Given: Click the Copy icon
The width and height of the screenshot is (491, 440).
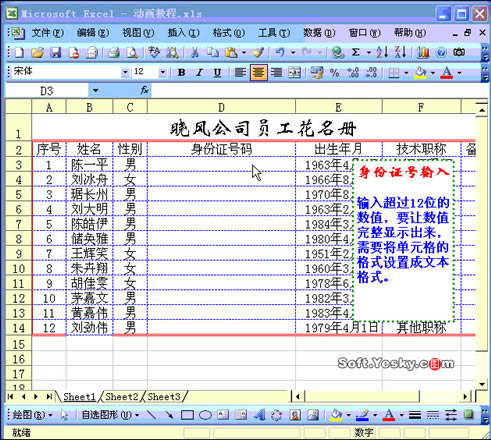Looking at the screenshot, I should tap(213, 52).
